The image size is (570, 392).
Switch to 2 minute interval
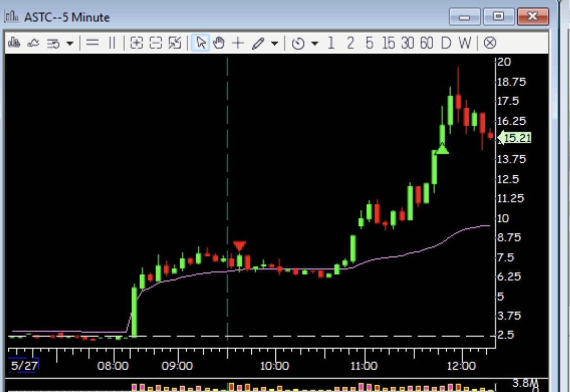point(350,43)
